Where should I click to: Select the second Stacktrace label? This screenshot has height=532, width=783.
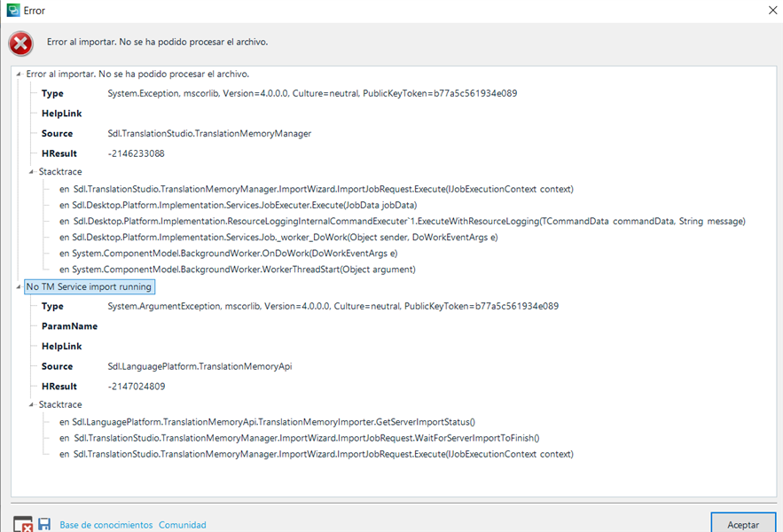(x=60, y=404)
